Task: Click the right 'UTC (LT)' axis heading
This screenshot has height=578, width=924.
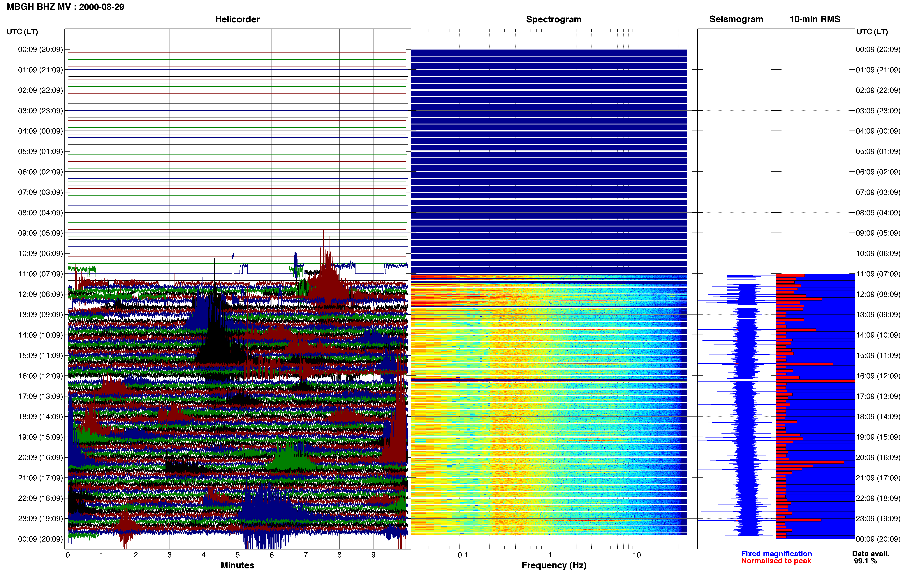Action: tap(872, 32)
